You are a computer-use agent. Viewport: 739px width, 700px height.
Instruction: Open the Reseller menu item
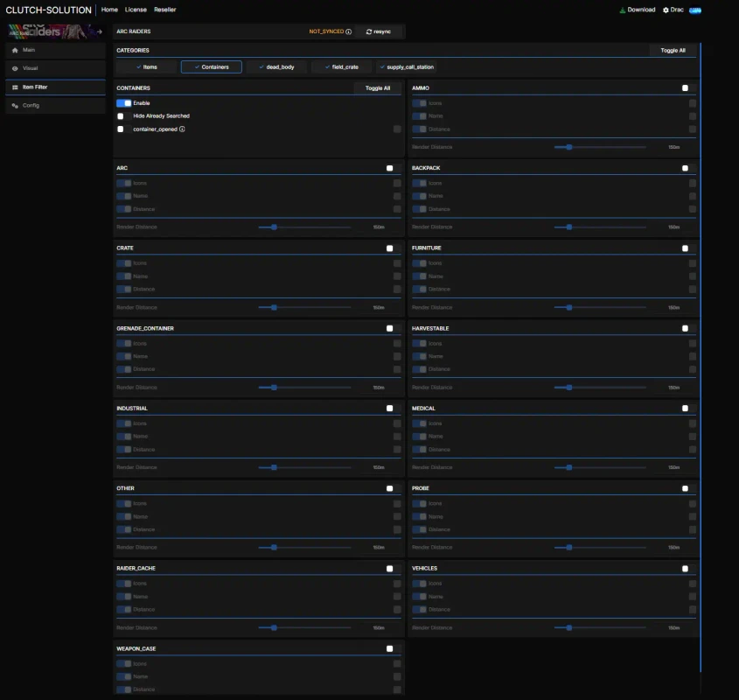165,10
